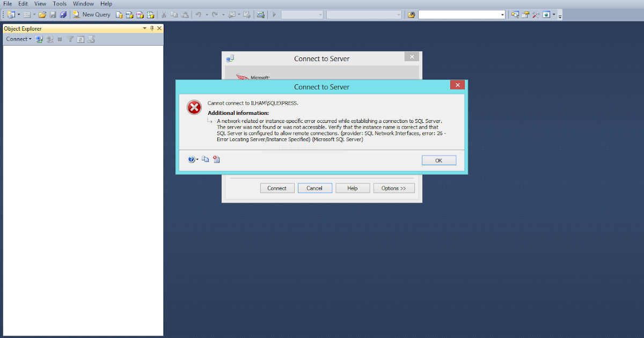Open the Edit menu
This screenshot has width=644, height=338.
(23, 4)
